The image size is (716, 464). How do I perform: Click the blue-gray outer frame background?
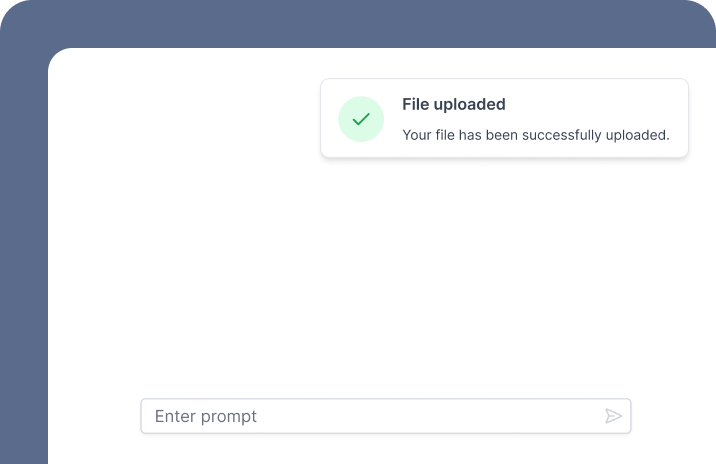(24, 256)
